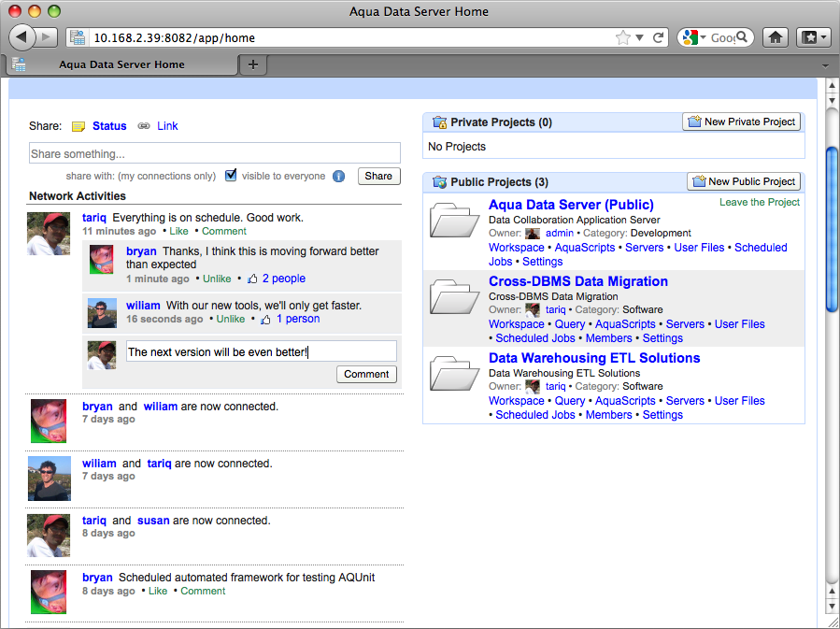
Task: Reload the page with the refresh icon
Action: (659, 37)
